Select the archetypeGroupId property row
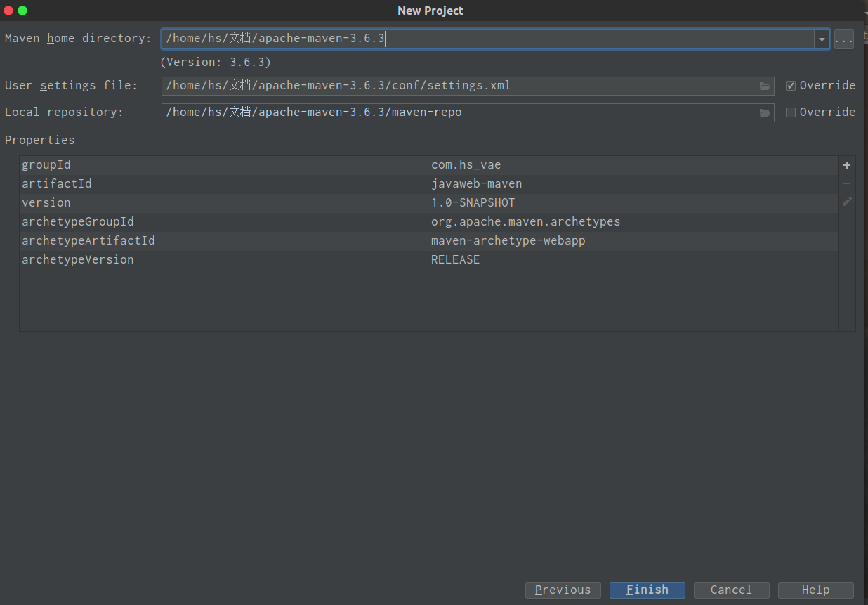 pyautogui.click(x=428, y=222)
